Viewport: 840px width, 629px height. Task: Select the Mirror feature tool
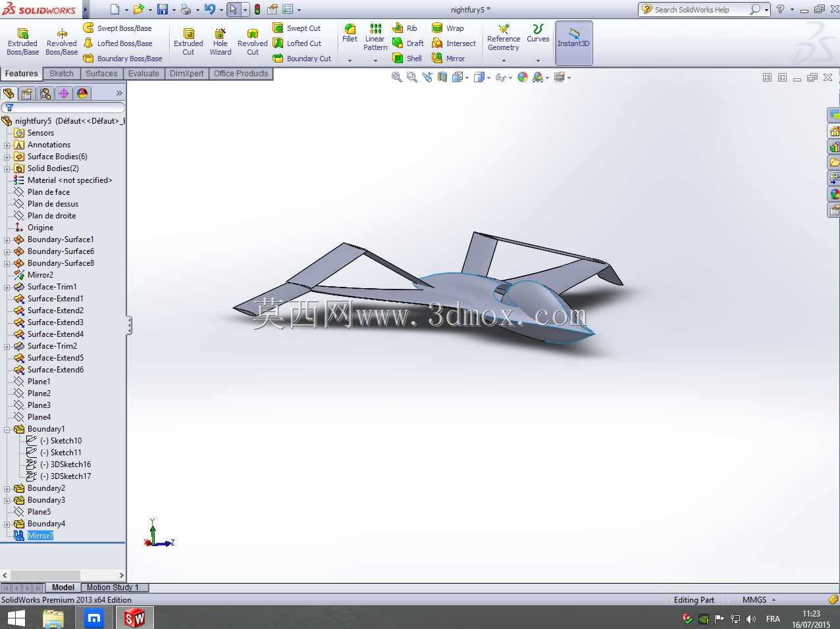tap(448, 59)
